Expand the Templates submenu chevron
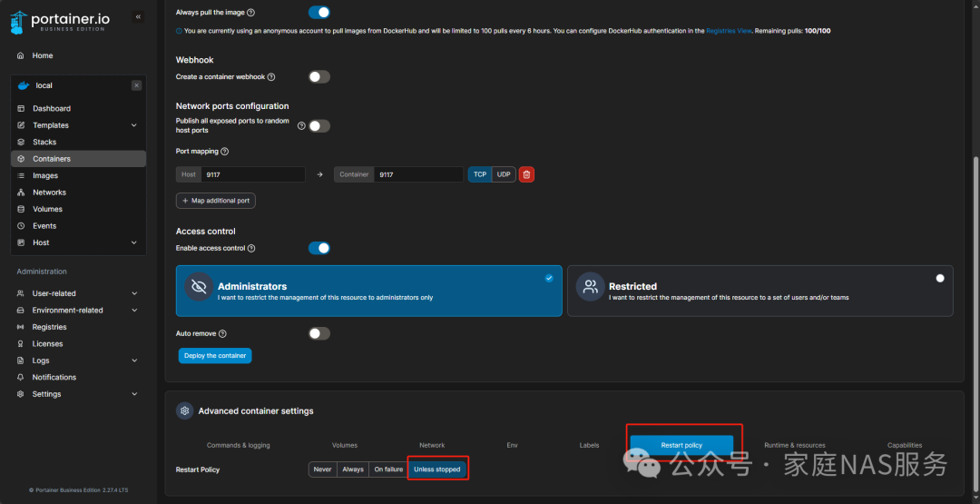Image resolution: width=980 pixels, height=504 pixels. (x=133, y=125)
